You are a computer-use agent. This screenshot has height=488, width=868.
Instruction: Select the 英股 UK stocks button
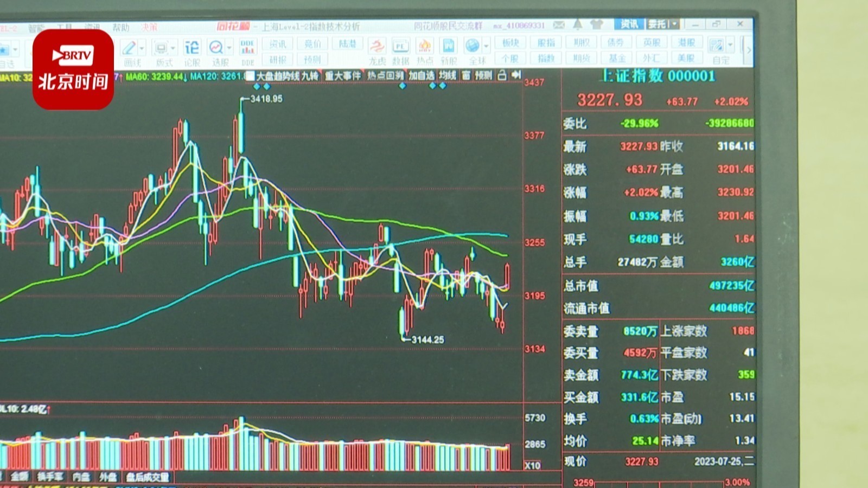[x=651, y=42]
